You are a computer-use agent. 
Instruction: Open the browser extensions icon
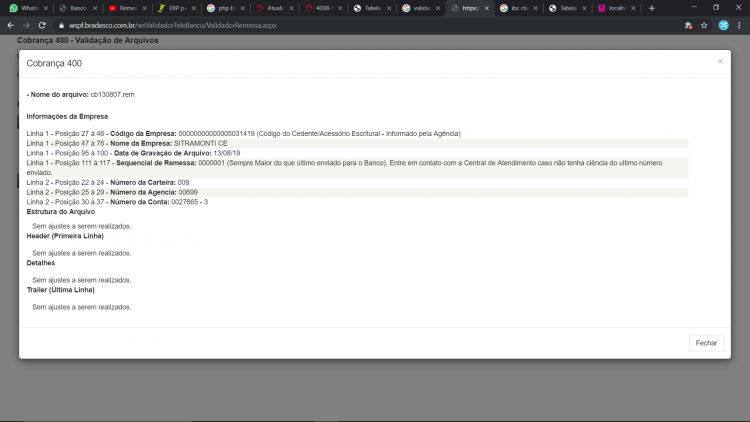coord(688,25)
